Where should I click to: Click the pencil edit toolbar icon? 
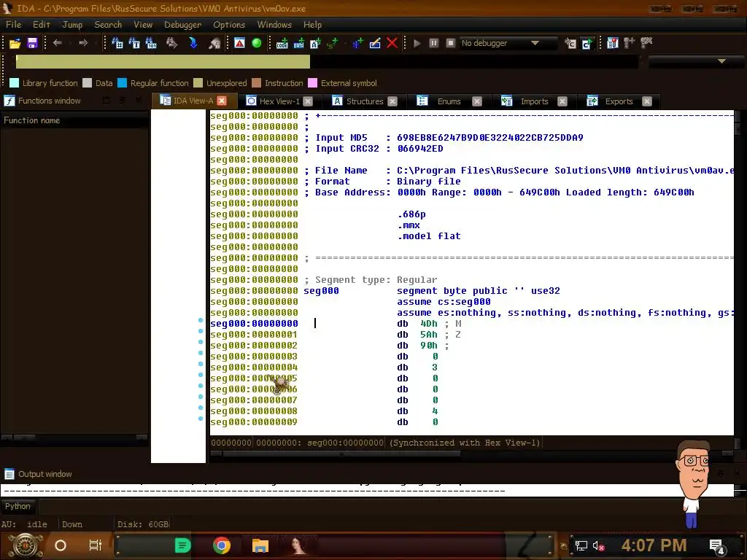tap(375, 43)
